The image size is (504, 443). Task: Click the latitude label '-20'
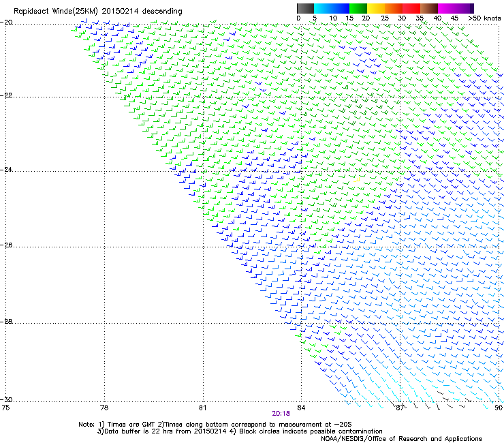[6, 22]
